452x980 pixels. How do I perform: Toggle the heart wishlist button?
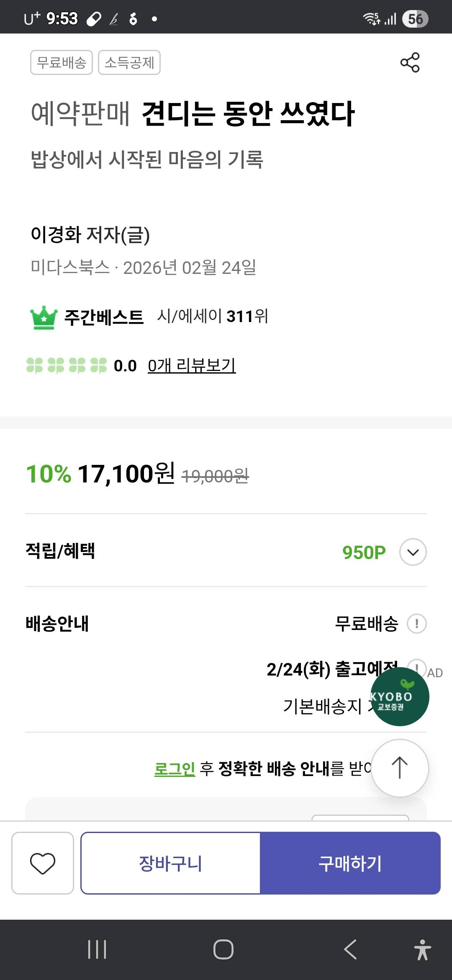pyautogui.click(x=43, y=863)
